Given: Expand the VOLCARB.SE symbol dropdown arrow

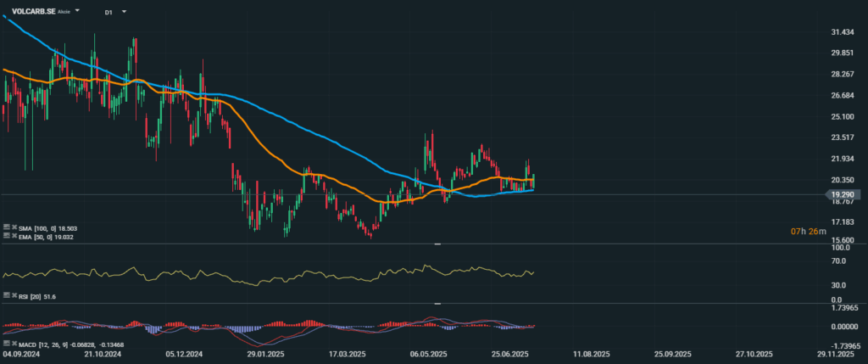Looking at the screenshot, I should pyautogui.click(x=78, y=12).
